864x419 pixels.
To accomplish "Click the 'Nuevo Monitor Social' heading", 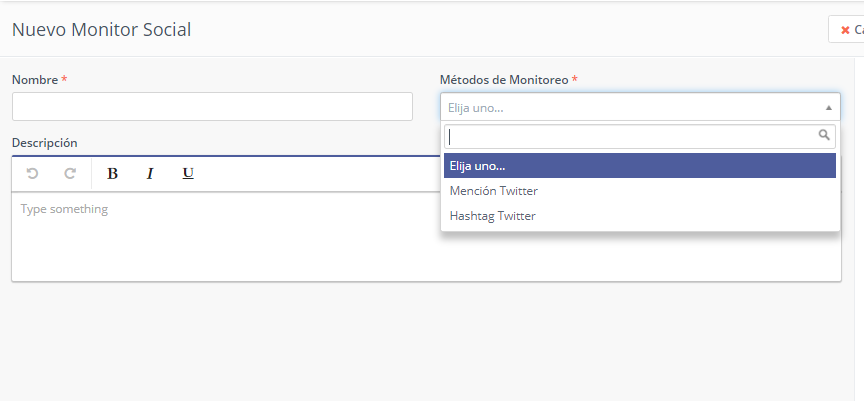I will 101,30.
